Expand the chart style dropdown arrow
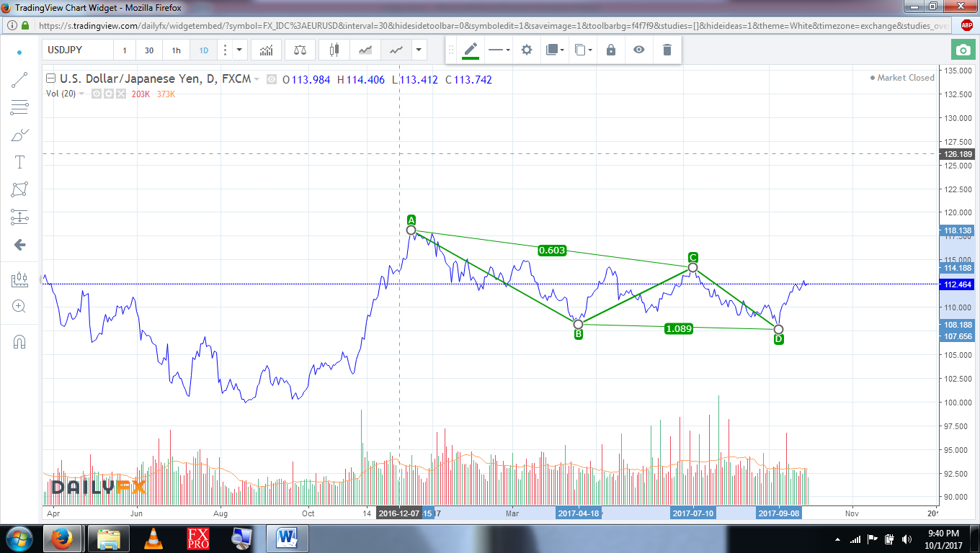Viewport: 980px width, 553px height. tap(419, 50)
